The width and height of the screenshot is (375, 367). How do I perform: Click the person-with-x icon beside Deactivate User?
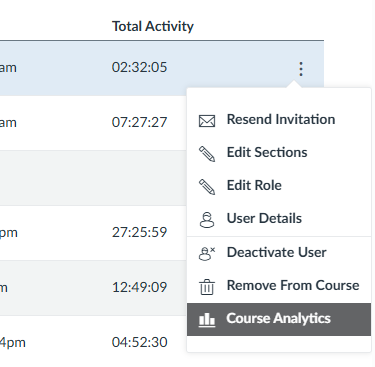pyautogui.click(x=207, y=253)
